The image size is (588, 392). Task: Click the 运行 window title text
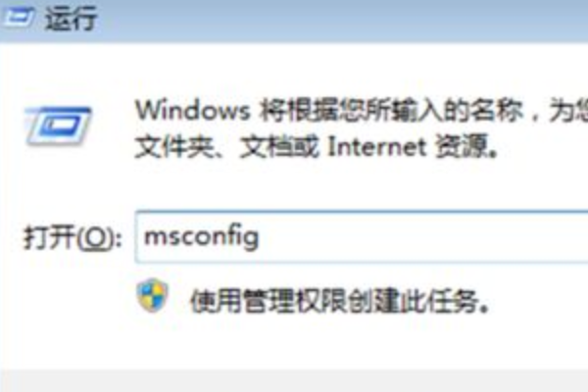pos(71,18)
